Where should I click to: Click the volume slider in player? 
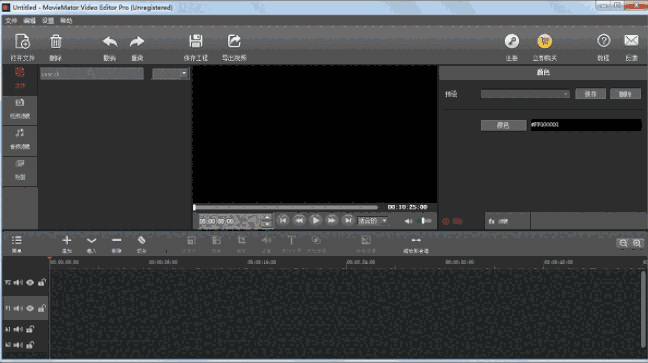424,221
